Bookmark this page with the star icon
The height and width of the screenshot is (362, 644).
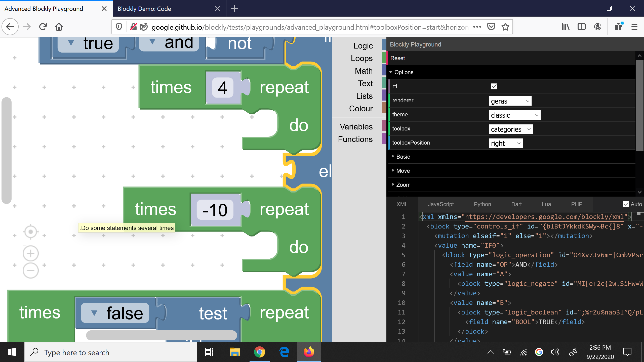coord(505,27)
